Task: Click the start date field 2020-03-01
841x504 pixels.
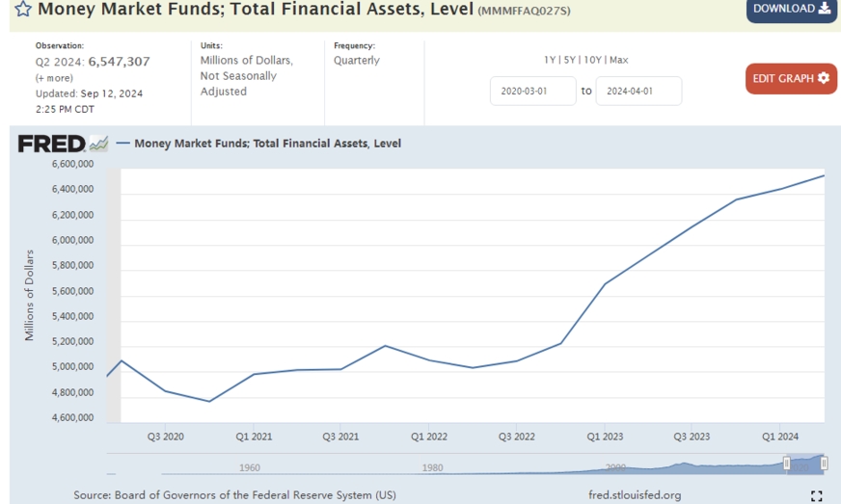Action: coord(532,91)
